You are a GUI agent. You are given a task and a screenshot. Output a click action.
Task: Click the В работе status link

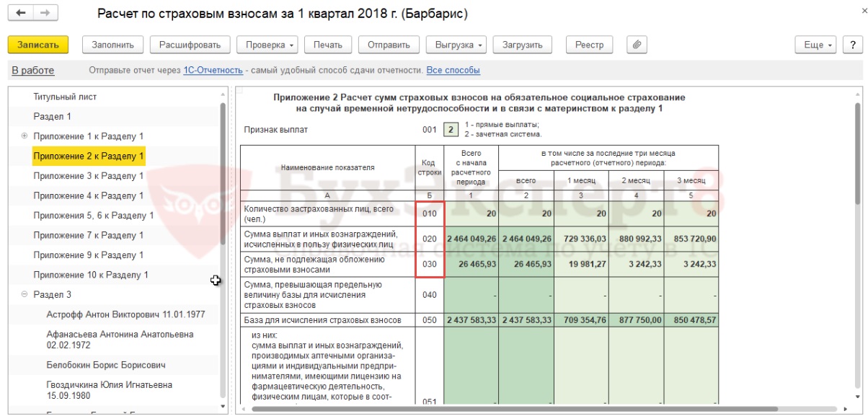tap(33, 71)
